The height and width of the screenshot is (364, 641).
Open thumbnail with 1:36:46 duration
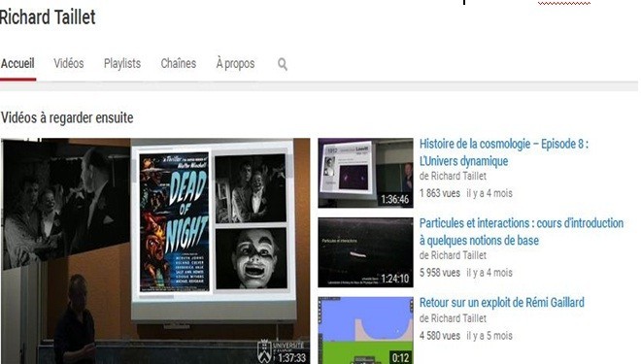click(x=365, y=173)
